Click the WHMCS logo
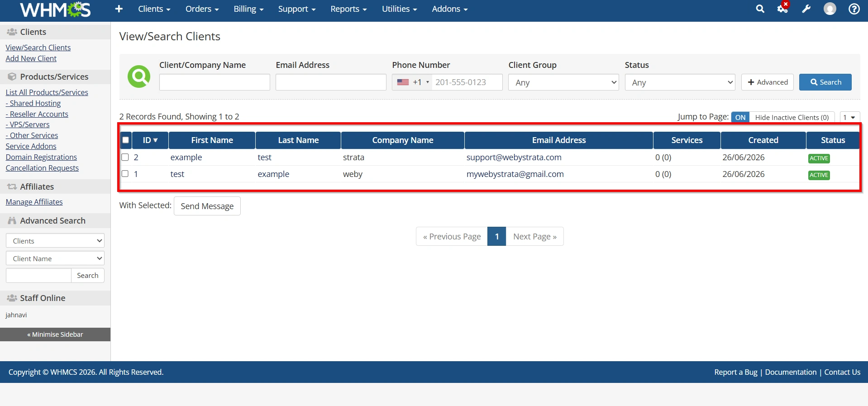Image resolution: width=868 pixels, height=406 pixels. tap(55, 9)
